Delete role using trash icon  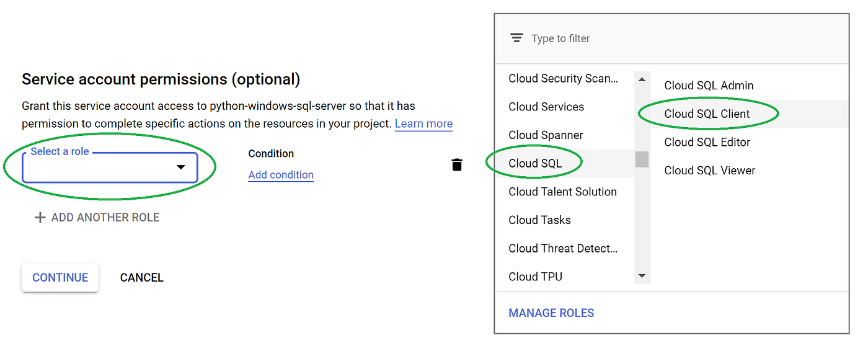click(457, 164)
